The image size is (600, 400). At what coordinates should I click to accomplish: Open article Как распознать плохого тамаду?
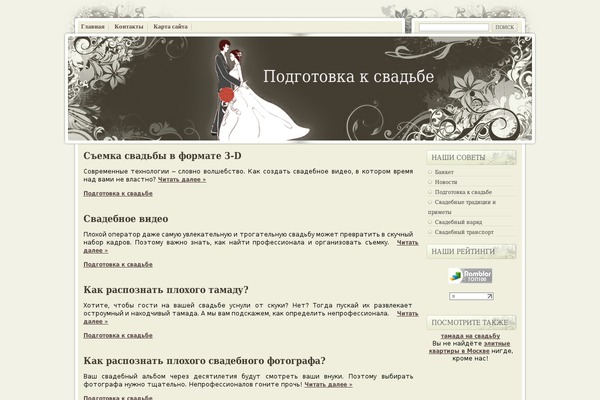click(166, 290)
